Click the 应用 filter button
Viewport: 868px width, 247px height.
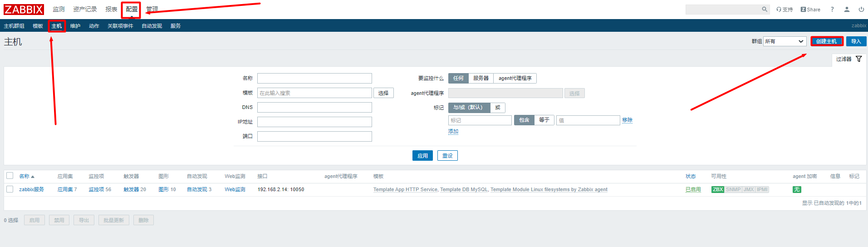coord(422,156)
